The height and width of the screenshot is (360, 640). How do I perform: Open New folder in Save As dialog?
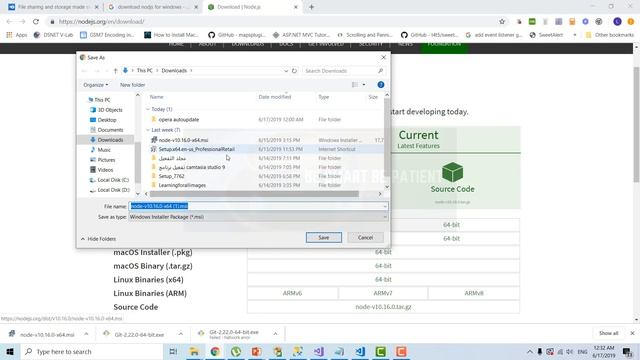(132, 85)
